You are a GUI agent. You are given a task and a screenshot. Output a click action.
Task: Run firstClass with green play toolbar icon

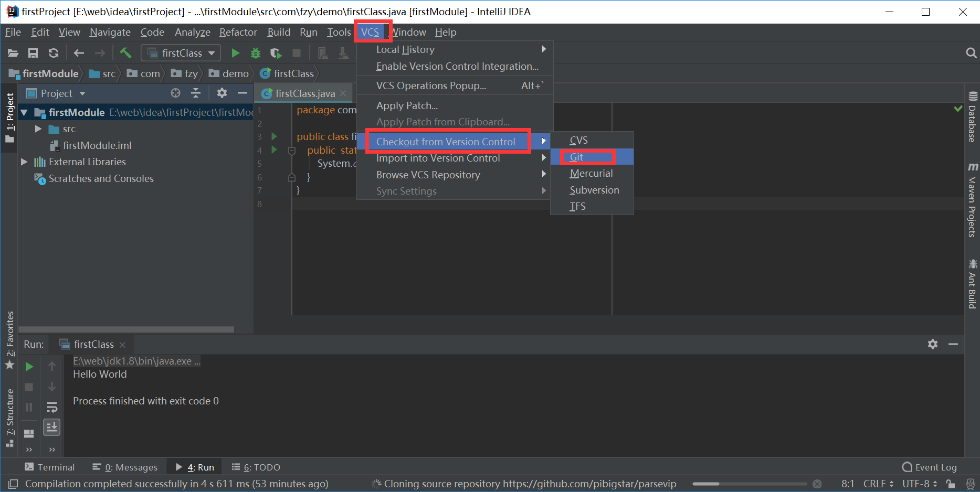235,53
